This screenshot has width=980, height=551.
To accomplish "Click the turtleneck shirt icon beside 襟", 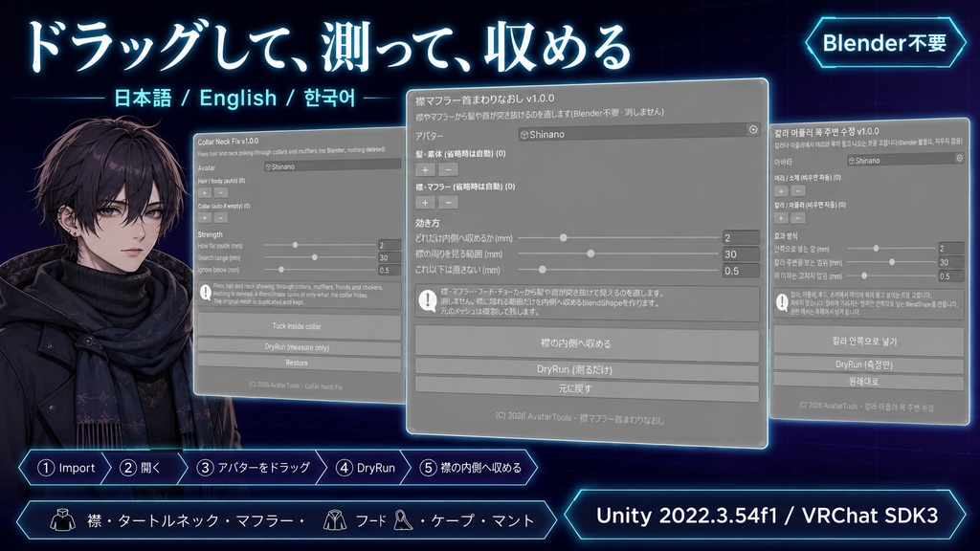I will click(x=62, y=519).
